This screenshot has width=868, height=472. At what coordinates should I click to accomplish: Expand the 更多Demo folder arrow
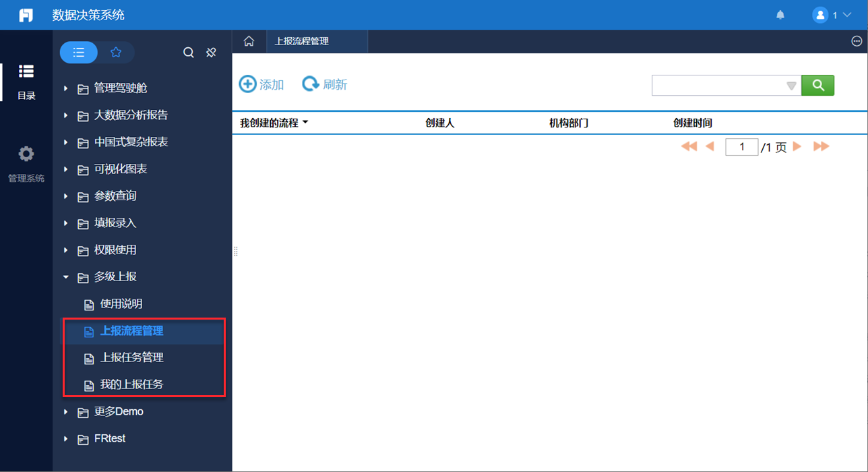(x=66, y=412)
